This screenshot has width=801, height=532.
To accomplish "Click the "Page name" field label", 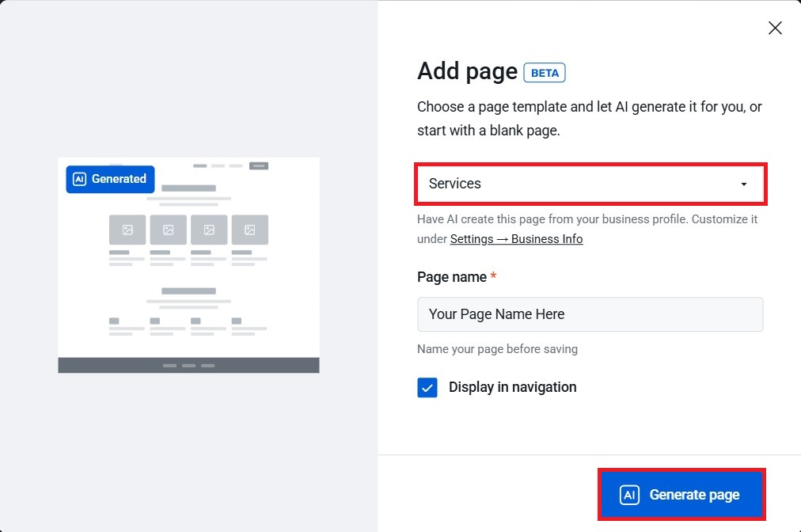I will (452, 277).
